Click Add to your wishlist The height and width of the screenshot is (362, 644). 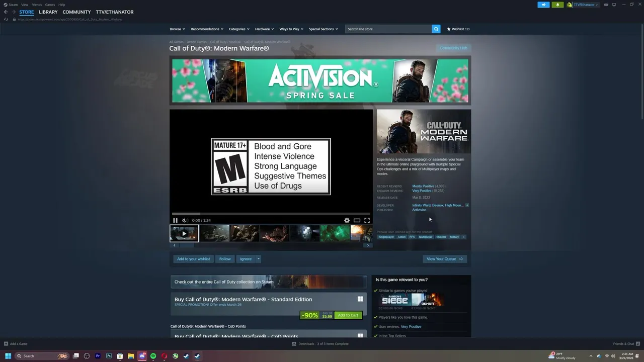tap(193, 259)
